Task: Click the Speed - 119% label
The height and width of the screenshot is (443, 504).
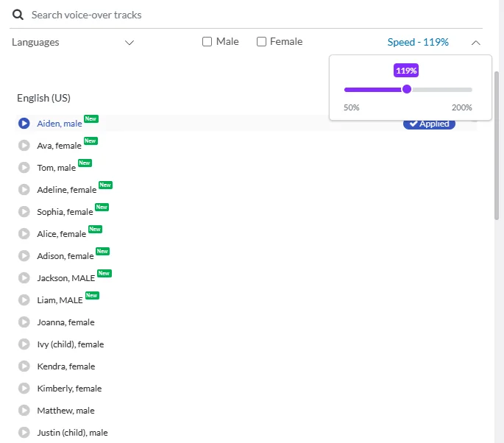Action: click(418, 43)
